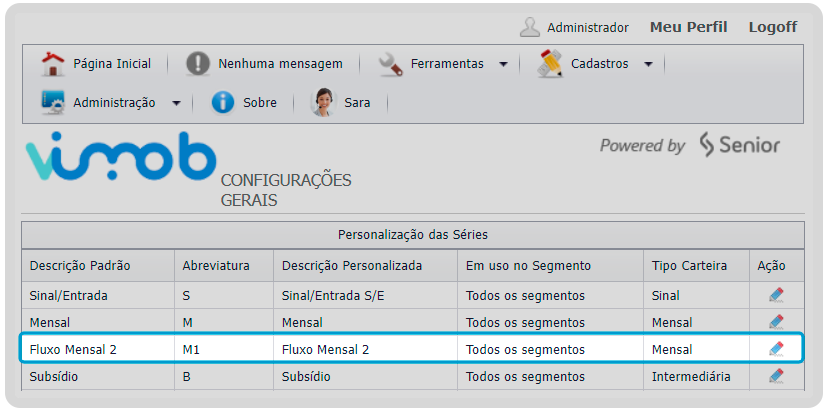
Task: Expand the Administração dropdown arrow
Action: pyautogui.click(x=176, y=102)
